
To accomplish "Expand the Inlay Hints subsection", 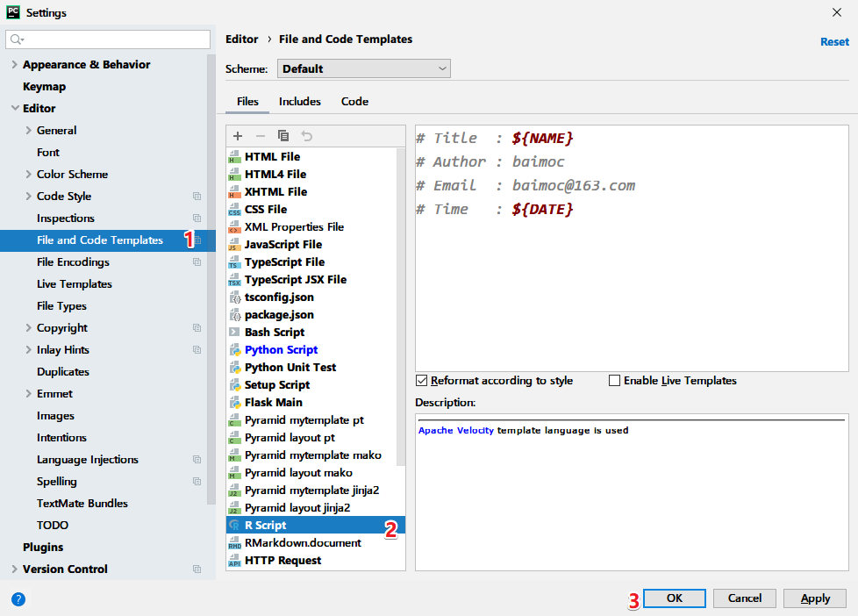I will (x=28, y=349).
